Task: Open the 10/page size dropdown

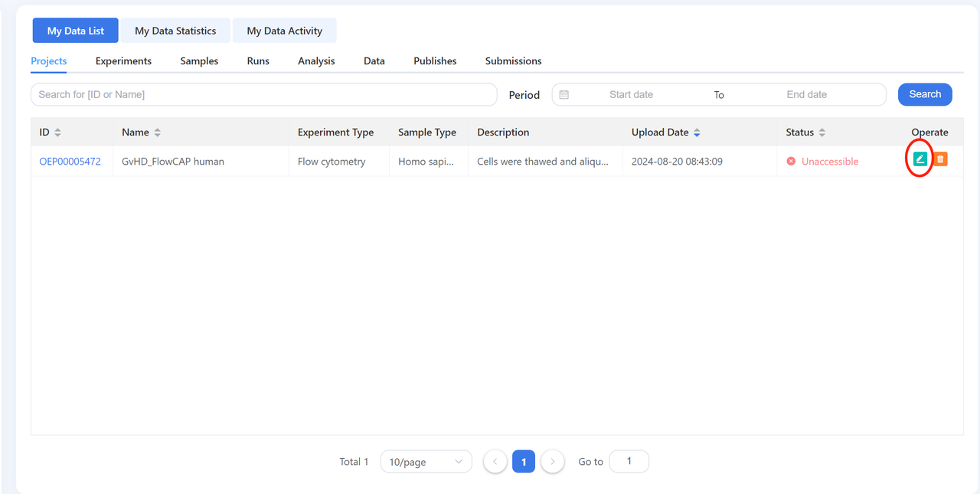Action: pos(426,462)
